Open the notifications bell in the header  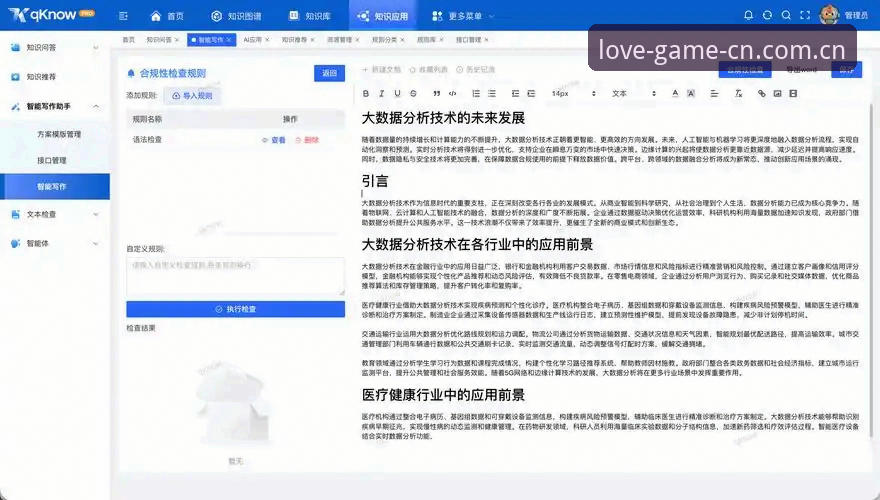click(748, 16)
